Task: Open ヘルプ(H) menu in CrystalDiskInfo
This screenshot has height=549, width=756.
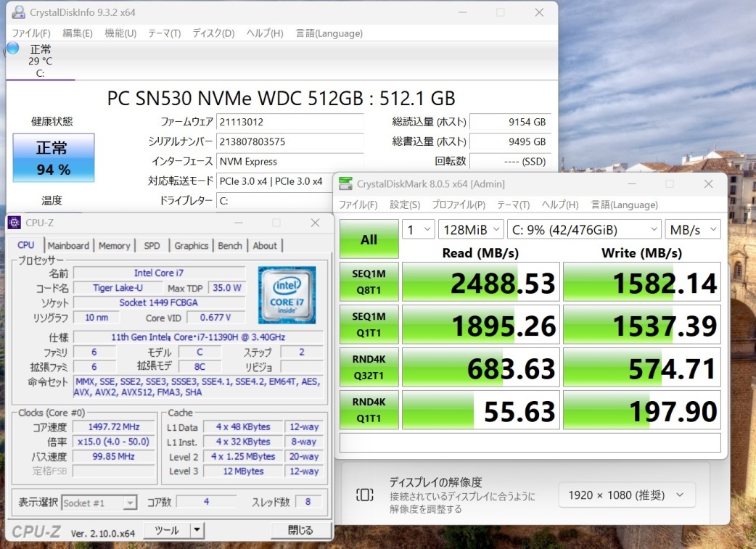Action: (x=265, y=33)
